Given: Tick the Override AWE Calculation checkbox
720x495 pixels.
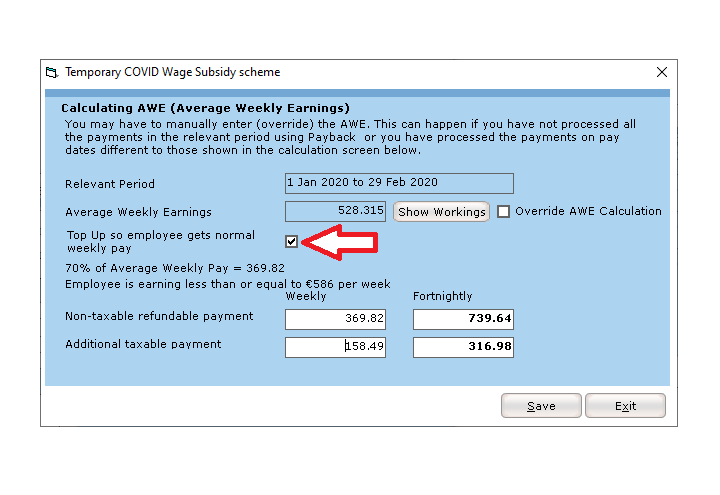Looking at the screenshot, I should 504,211.
